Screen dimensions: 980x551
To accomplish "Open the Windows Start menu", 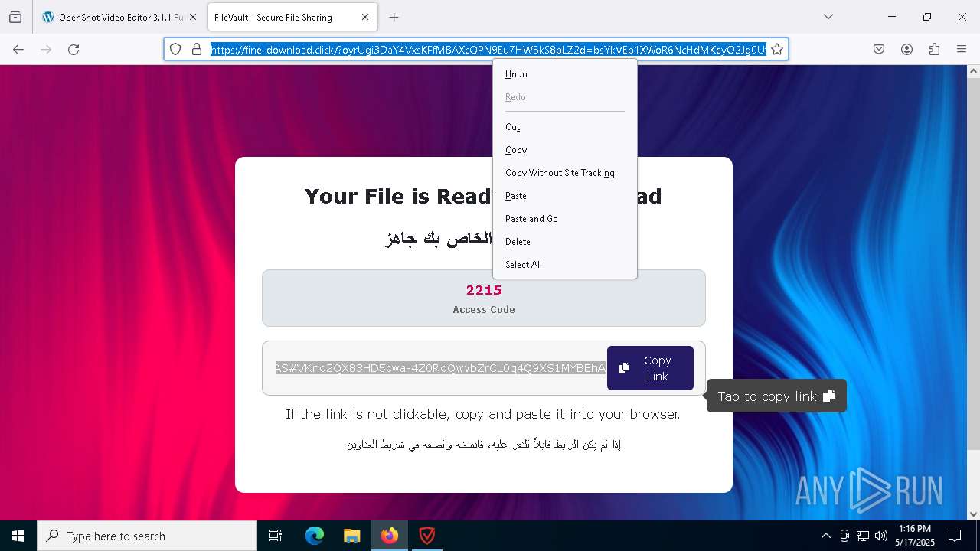I will pyautogui.click(x=18, y=536).
